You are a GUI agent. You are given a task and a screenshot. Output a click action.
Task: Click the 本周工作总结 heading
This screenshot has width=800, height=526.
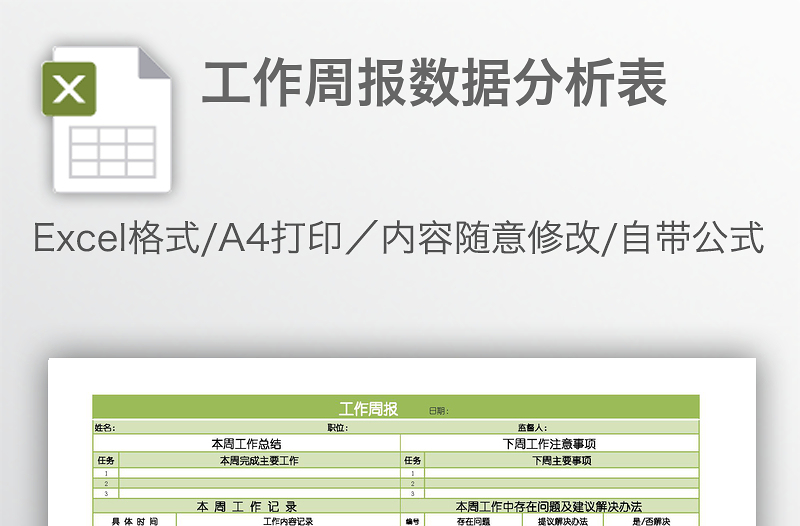click(246, 443)
